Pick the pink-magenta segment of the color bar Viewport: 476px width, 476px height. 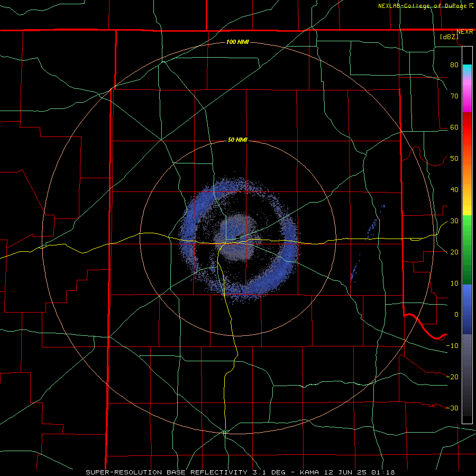467,94
